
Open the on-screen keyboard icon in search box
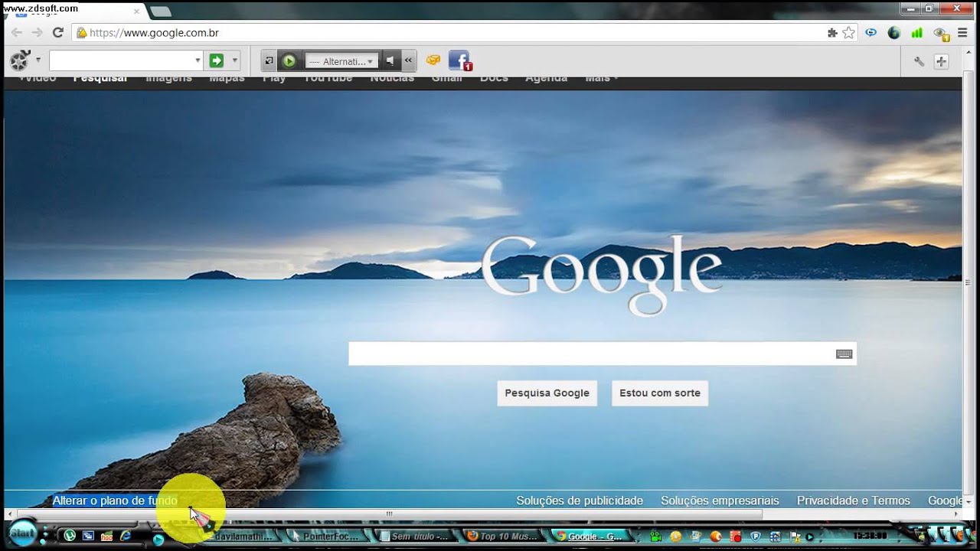pyautogui.click(x=844, y=354)
